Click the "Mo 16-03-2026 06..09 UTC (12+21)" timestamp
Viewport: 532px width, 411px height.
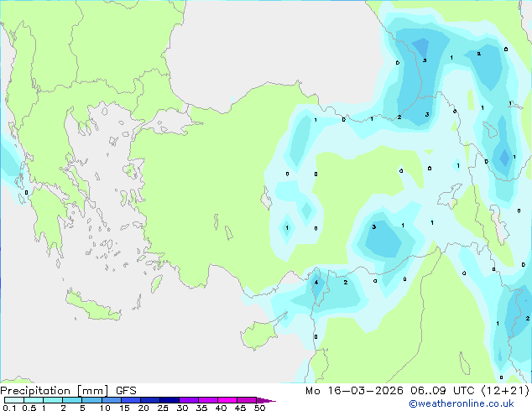coord(417,391)
